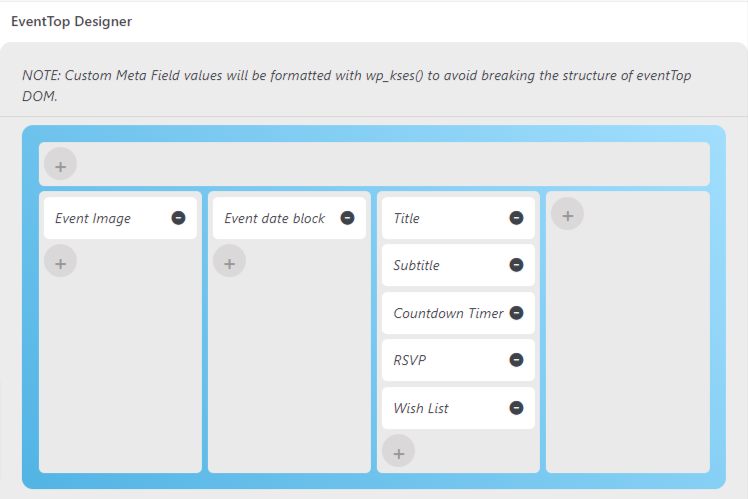Remove the Subtitle field
This screenshot has width=748, height=499.
coord(516,265)
